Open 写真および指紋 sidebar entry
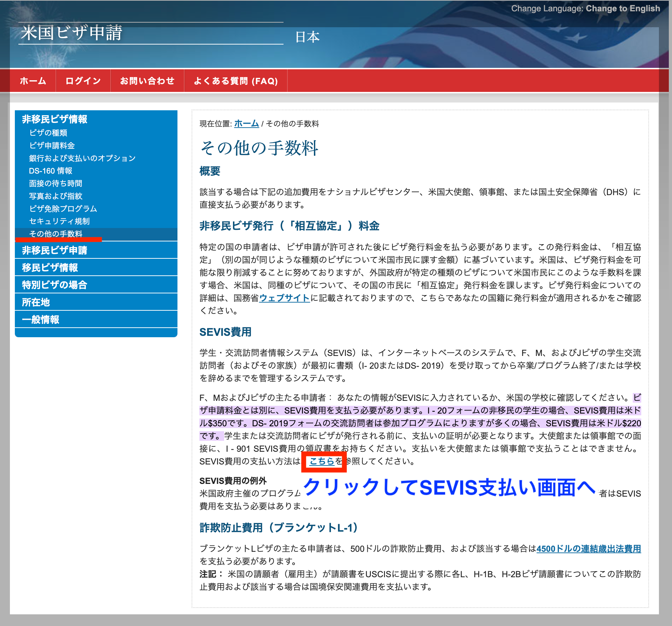 coord(55,196)
